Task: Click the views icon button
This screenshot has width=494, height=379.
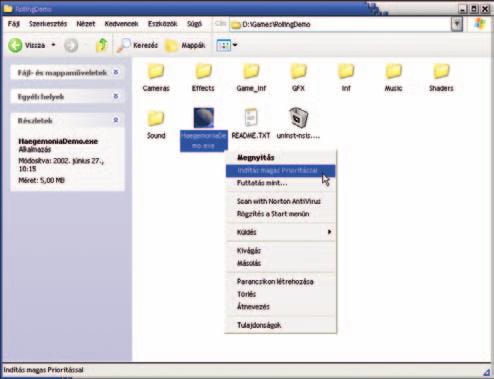Action: coord(223,45)
